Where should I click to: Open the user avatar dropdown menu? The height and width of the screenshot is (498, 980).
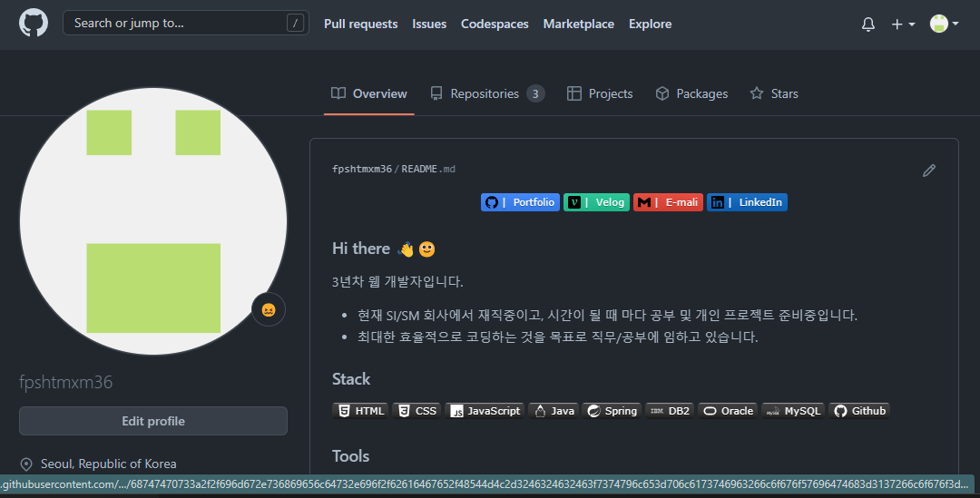coord(944,24)
